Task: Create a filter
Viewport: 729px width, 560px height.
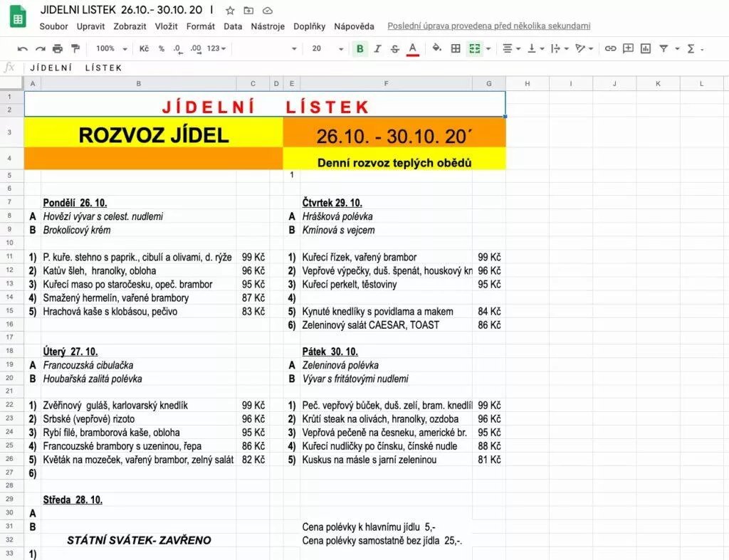Action: point(664,48)
